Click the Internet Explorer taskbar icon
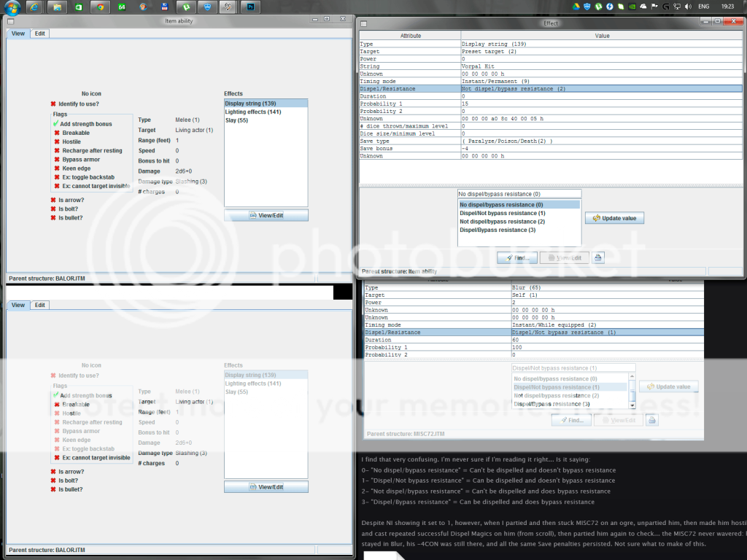The width and height of the screenshot is (747, 560). [x=34, y=7]
